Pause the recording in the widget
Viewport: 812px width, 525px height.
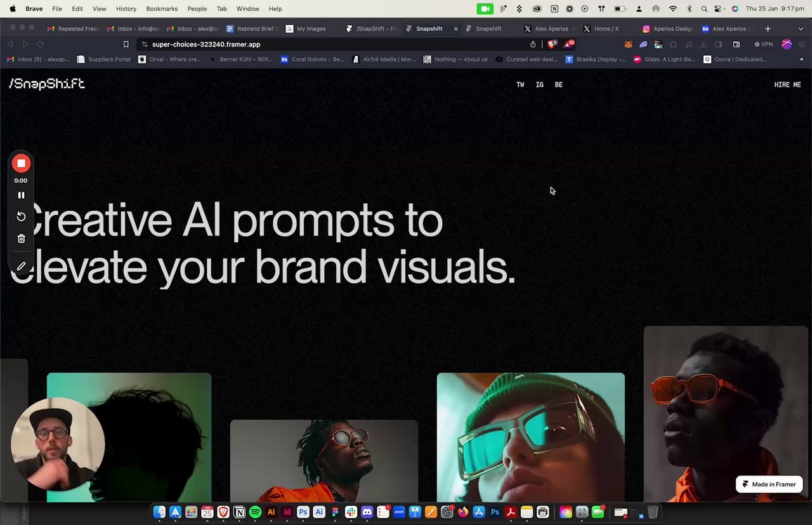coord(21,195)
